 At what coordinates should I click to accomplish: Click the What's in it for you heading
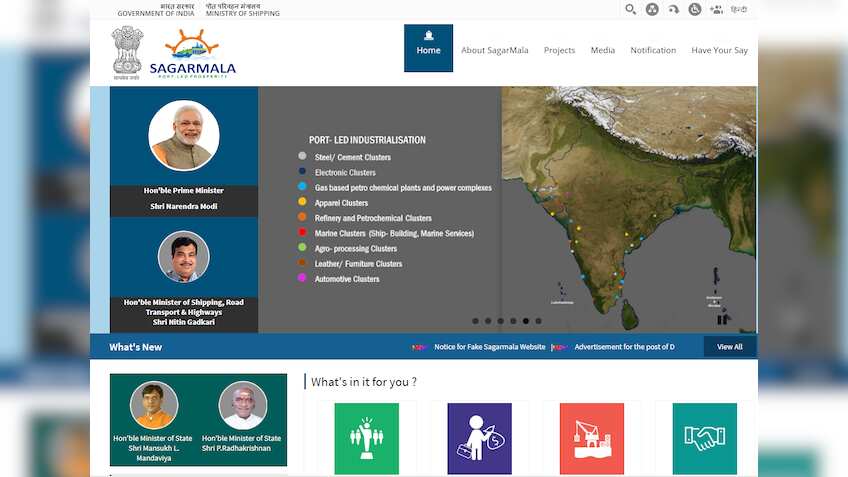pyautogui.click(x=364, y=382)
